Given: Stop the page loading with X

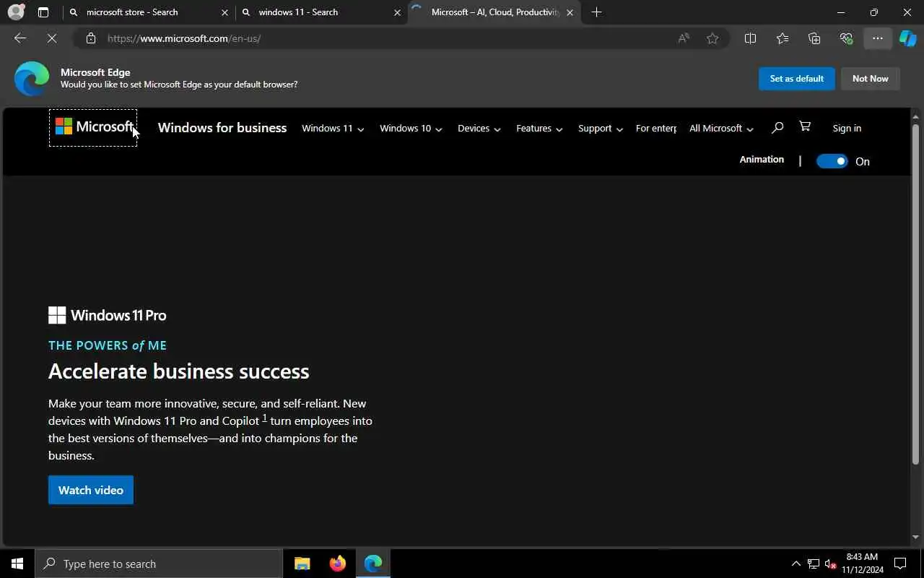Looking at the screenshot, I should click(x=52, y=38).
